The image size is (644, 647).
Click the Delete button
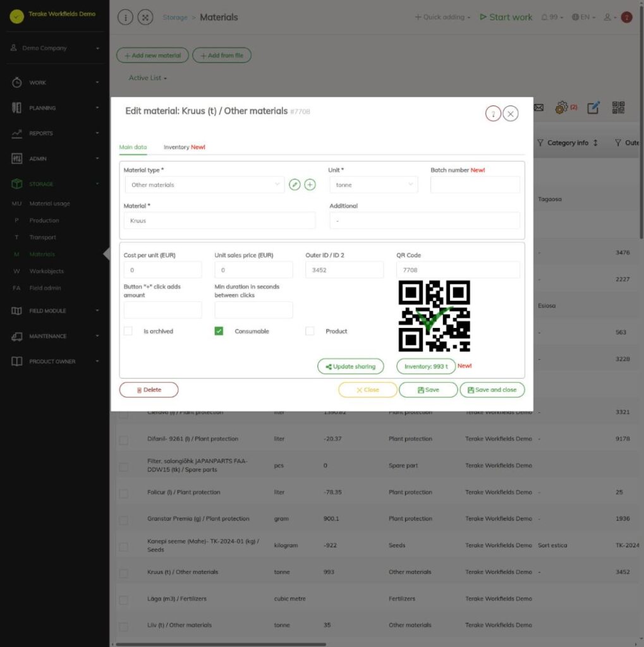(149, 389)
